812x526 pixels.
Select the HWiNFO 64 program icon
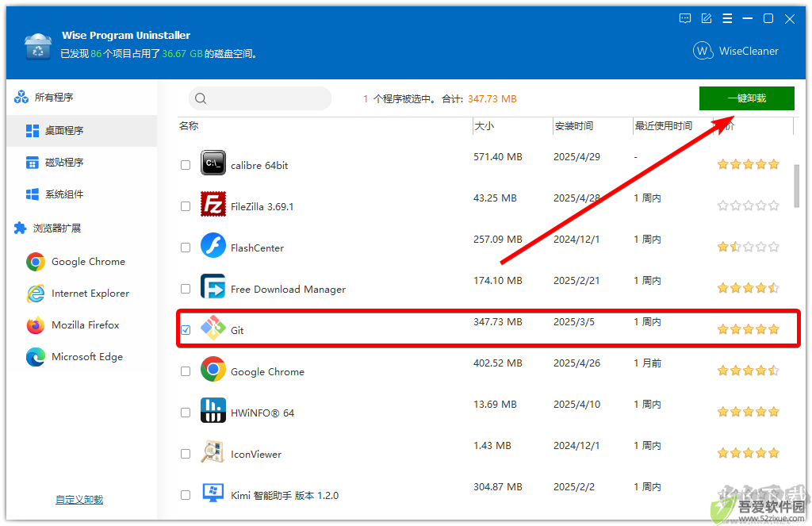coord(213,410)
